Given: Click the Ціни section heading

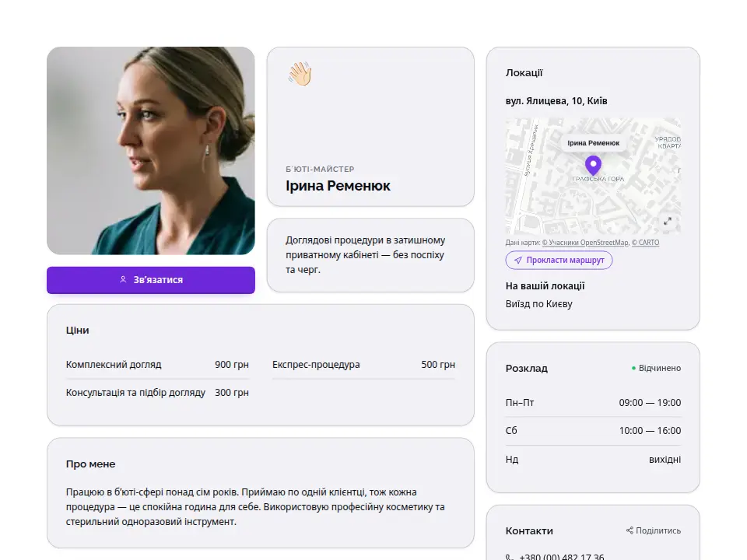Looking at the screenshot, I should tap(77, 331).
